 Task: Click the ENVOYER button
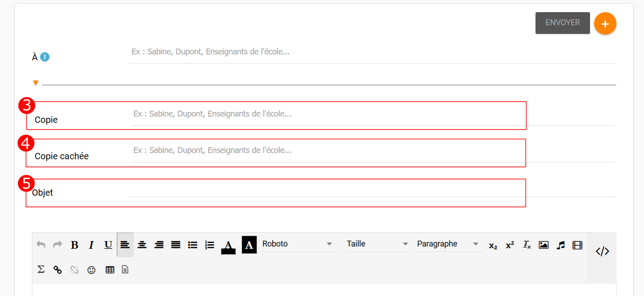pos(563,23)
